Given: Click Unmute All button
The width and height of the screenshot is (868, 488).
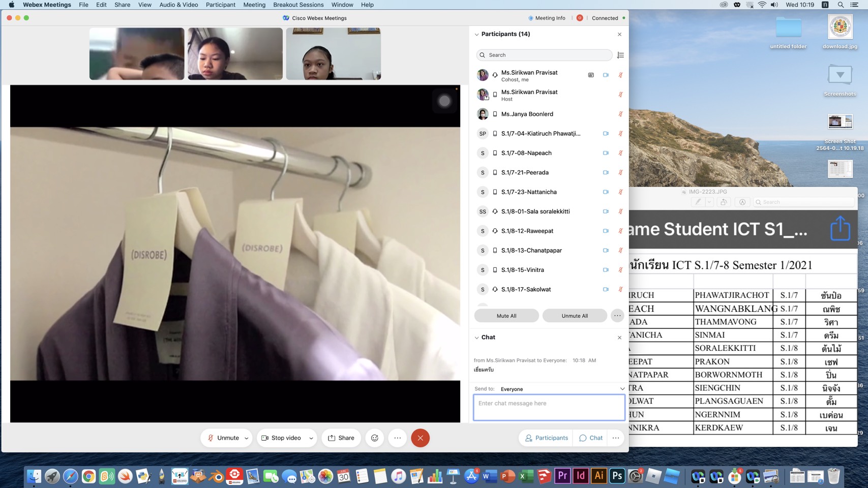Looking at the screenshot, I should (x=575, y=316).
